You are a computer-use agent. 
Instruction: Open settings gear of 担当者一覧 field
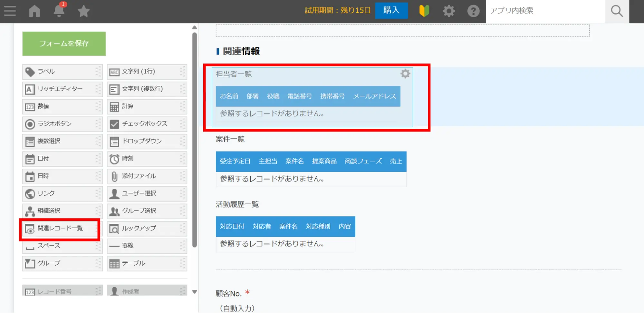(405, 74)
